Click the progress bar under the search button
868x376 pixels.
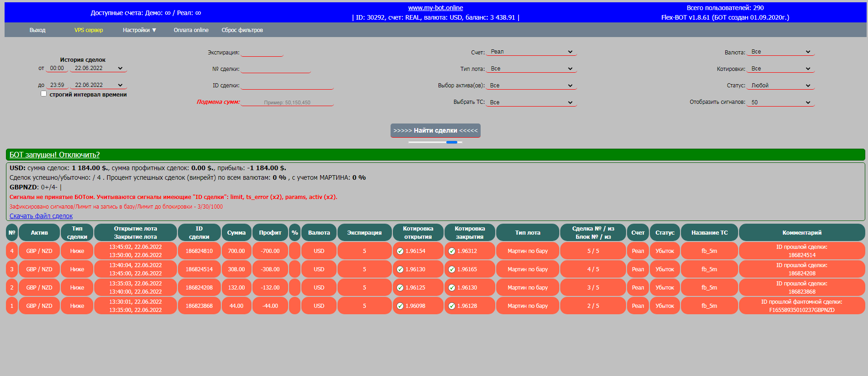point(435,142)
